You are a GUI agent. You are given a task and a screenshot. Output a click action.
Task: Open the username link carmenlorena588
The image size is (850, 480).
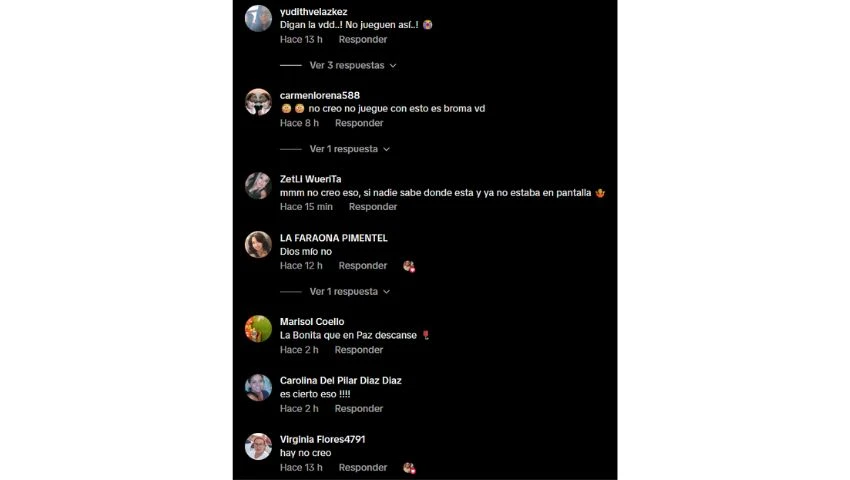(320, 95)
